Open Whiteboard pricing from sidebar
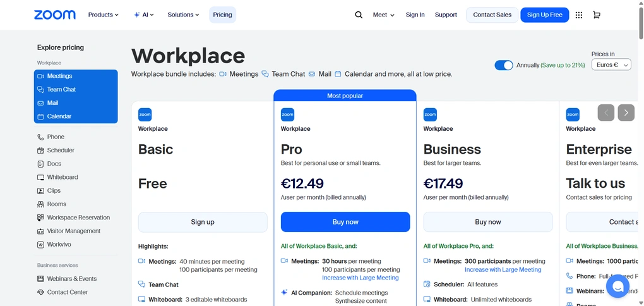The height and width of the screenshot is (306, 644). [x=57, y=177]
